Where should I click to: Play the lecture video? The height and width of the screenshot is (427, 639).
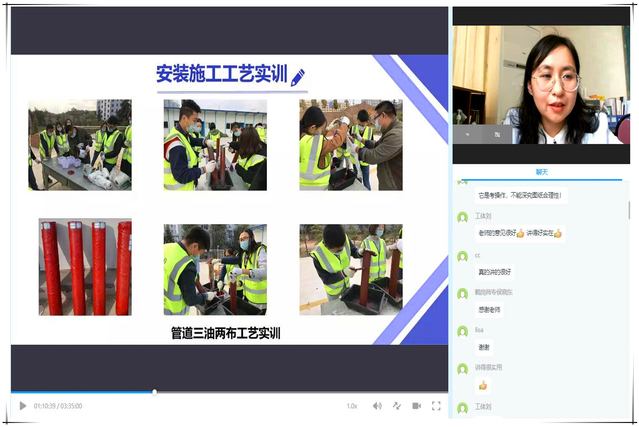[x=23, y=406]
